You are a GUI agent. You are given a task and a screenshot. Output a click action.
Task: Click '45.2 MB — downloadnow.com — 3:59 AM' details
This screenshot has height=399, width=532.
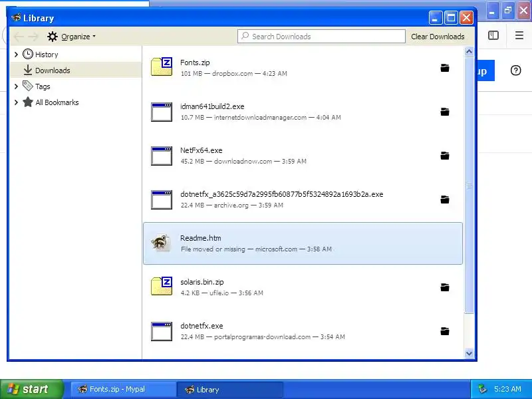[x=243, y=161]
